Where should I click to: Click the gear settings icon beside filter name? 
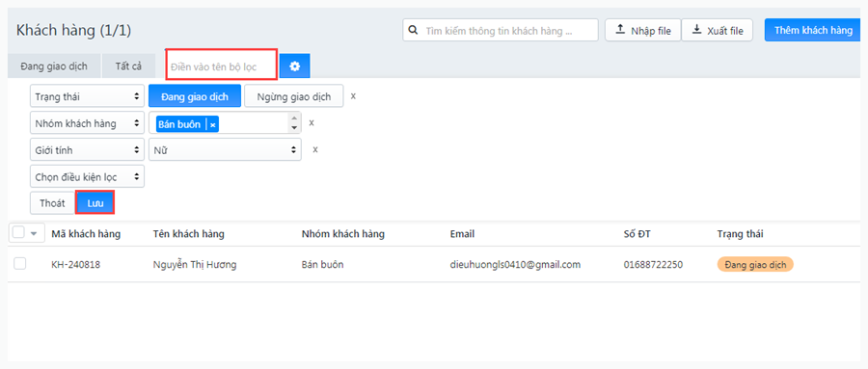pos(294,66)
